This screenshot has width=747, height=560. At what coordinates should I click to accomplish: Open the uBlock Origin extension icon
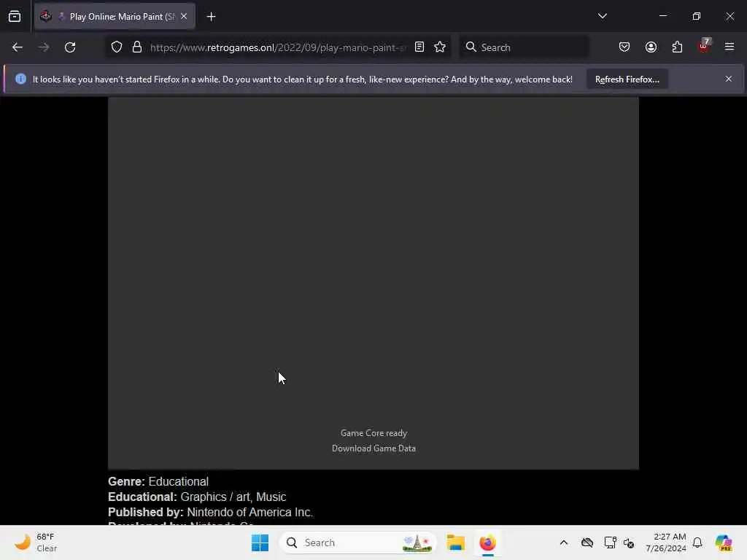pyautogui.click(x=704, y=46)
